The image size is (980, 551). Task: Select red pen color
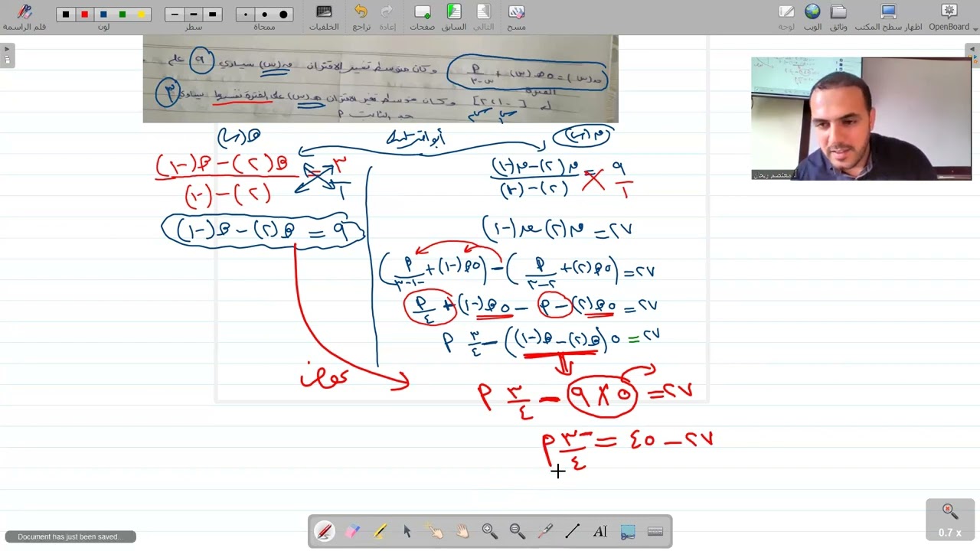point(84,15)
